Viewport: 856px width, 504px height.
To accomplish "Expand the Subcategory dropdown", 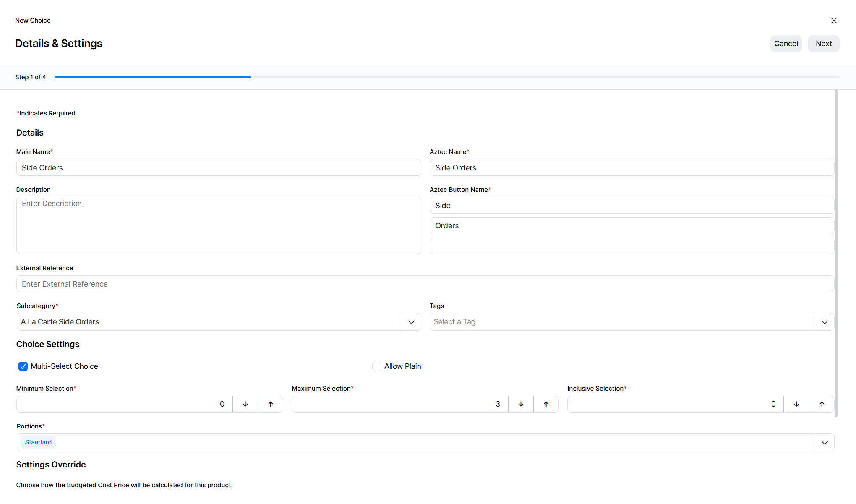I will (x=411, y=322).
